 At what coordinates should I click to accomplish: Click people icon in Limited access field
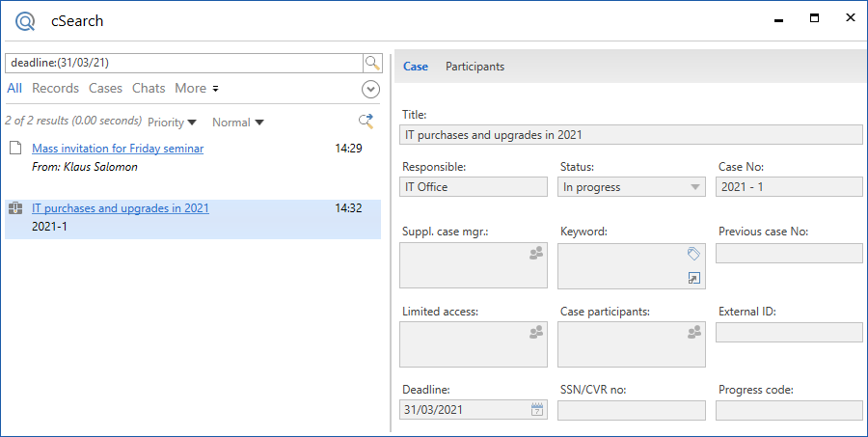[537, 332]
